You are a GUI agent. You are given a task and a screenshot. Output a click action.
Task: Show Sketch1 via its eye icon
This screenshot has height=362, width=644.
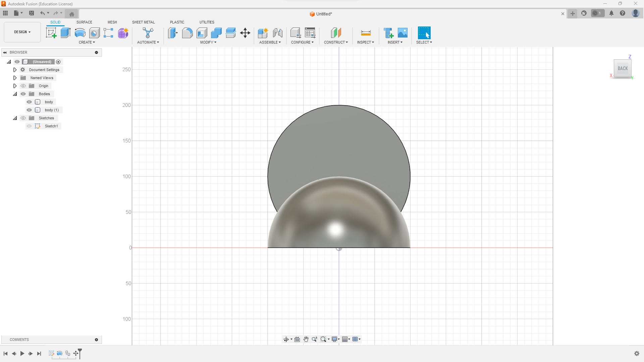click(29, 126)
